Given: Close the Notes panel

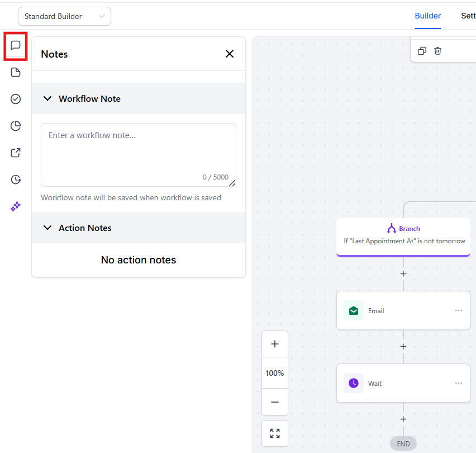Looking at the screenshot, I should (229, 54).
